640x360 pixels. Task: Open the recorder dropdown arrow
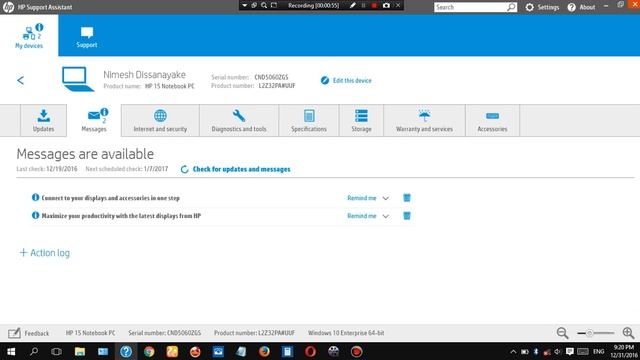pos(244,5)
